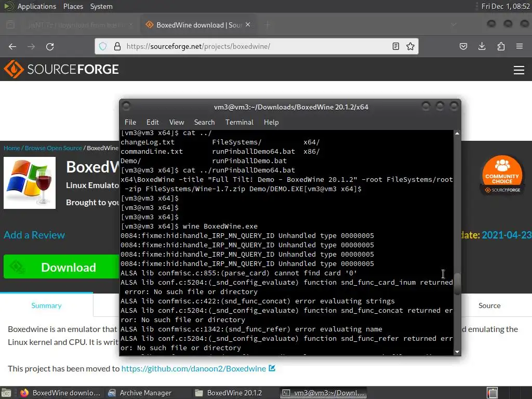Click 'commandLine.txt' in terminal output
The image size is (532, 399).
click(152, 151)
